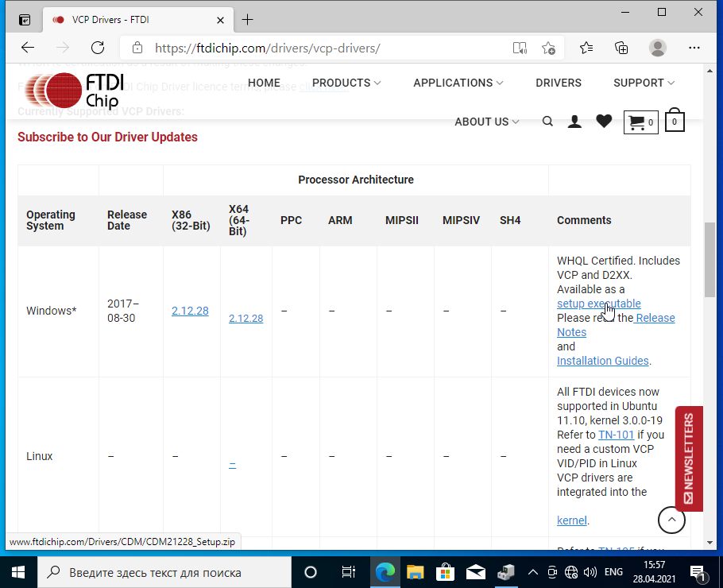Viewport: 723px width, 588px height.
Task: Expand the APPLICATIONS menu
Action: click(x=458, y=83)
